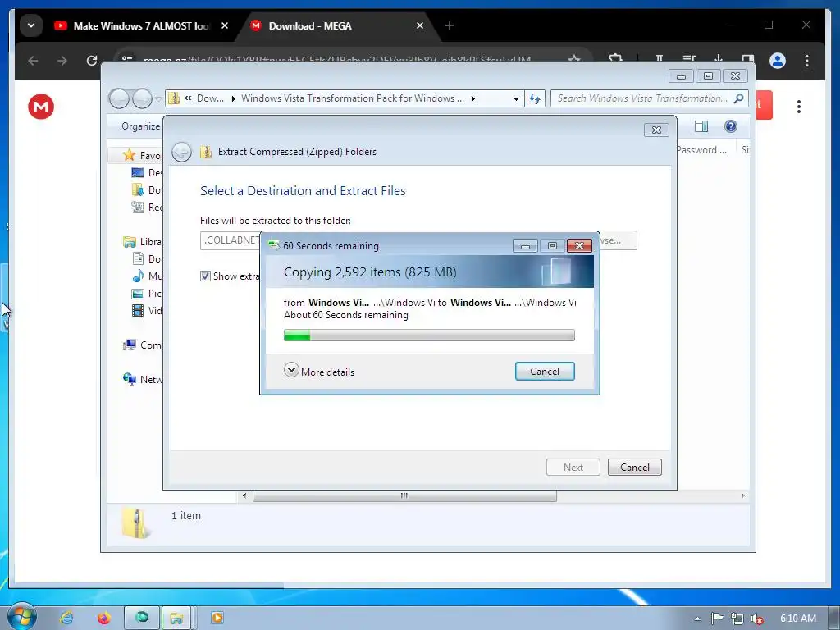The height and width of the screenshot is (630, 840).
Task: Open the Chrome extensions puzzle icon
Action: click(615, 59)
